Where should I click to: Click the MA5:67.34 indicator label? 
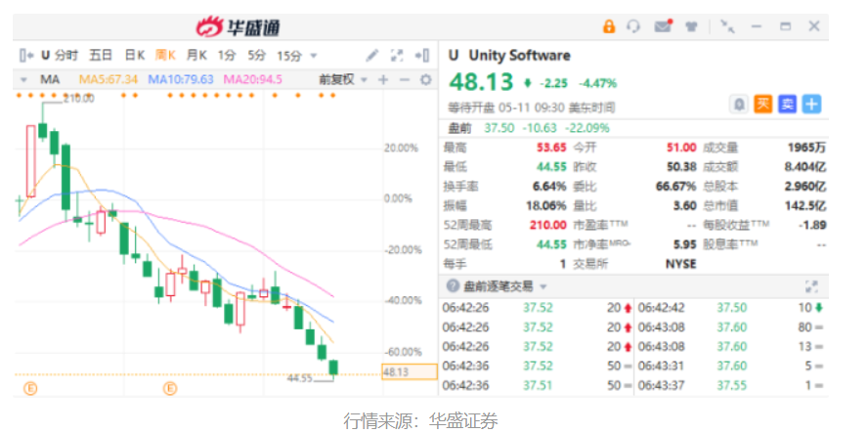(x=108, y=80)
